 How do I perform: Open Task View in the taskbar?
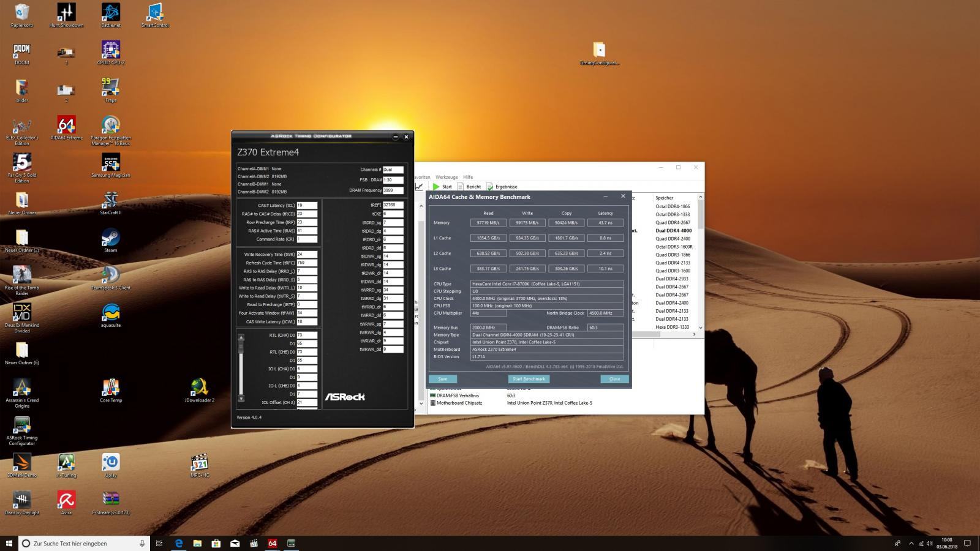[x=159, y=543]
